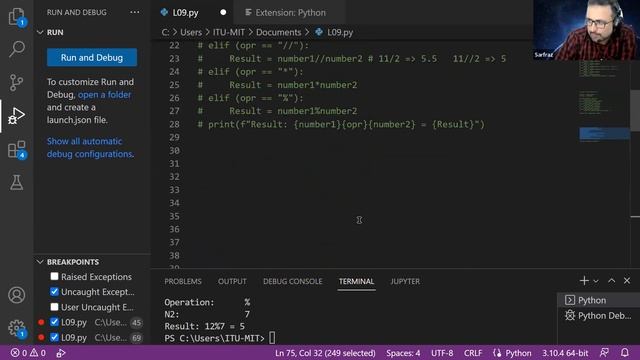Open the notifications bell icon
Screen dimensions: 640x360
[x=624, y=353]
